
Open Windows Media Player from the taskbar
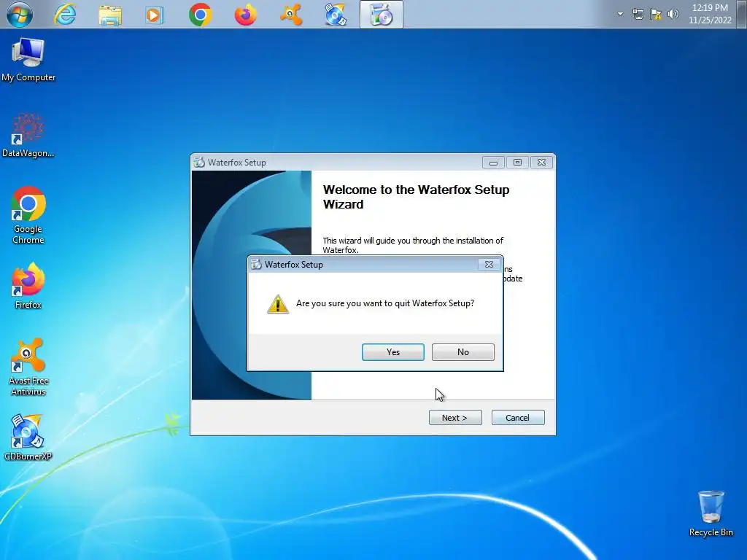[x=155, y=15]
